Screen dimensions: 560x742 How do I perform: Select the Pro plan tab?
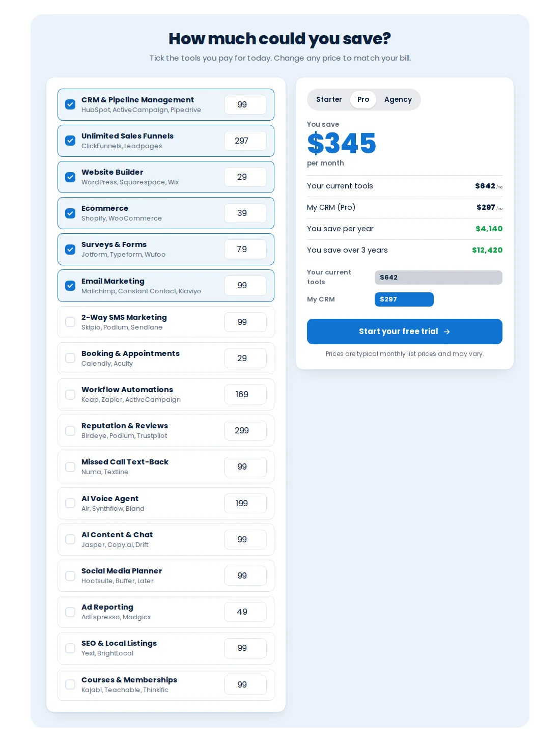(x=363, y=99)
